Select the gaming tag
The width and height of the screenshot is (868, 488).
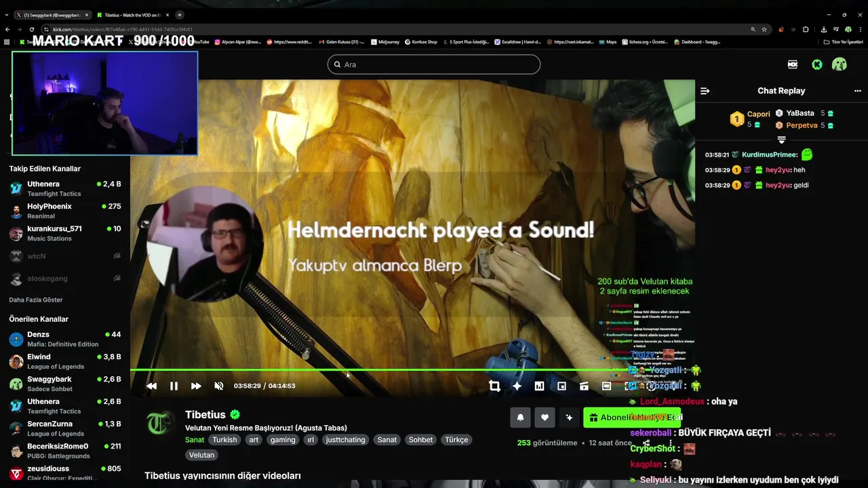point(283,439)
